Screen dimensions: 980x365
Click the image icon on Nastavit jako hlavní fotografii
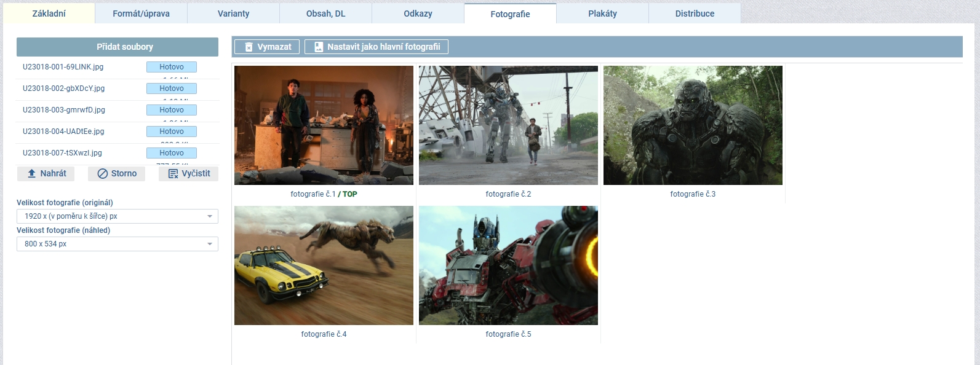[x=319, y=47]
